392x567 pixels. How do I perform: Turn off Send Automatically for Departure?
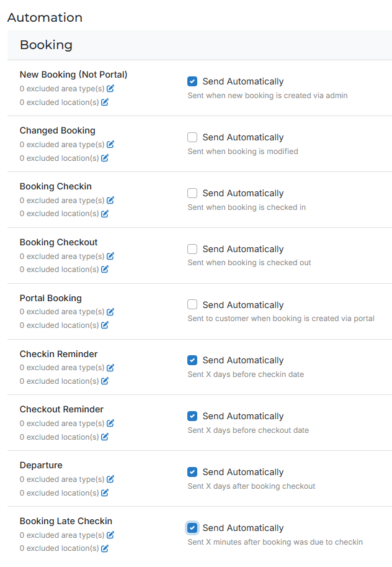click(x=192, y=472)
